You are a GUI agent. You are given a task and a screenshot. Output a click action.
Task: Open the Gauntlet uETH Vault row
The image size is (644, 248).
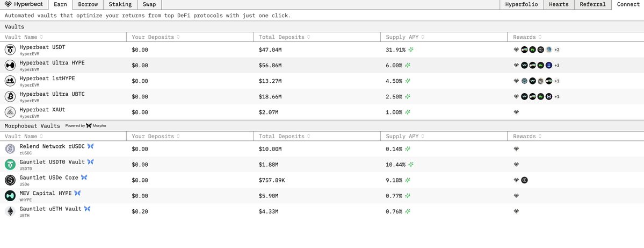322,211
